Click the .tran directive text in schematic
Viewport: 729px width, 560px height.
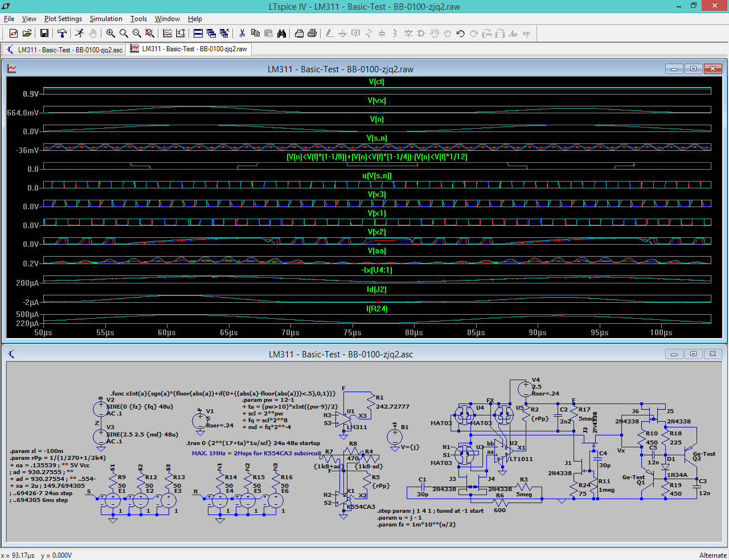point(253,443)
